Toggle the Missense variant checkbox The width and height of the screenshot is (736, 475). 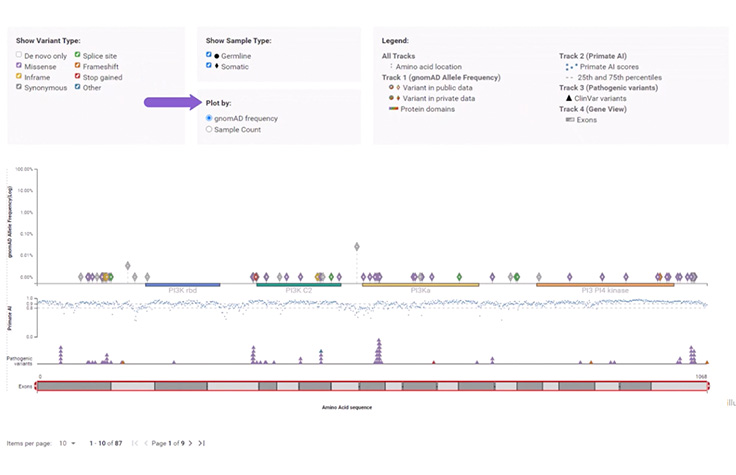point(19,65)
